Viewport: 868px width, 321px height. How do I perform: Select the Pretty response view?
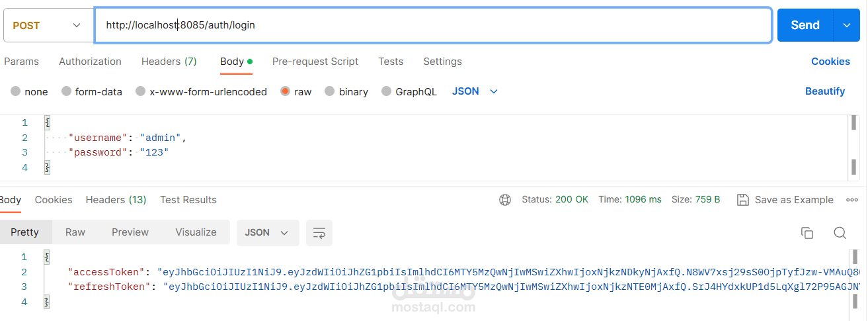click(24, 233)
